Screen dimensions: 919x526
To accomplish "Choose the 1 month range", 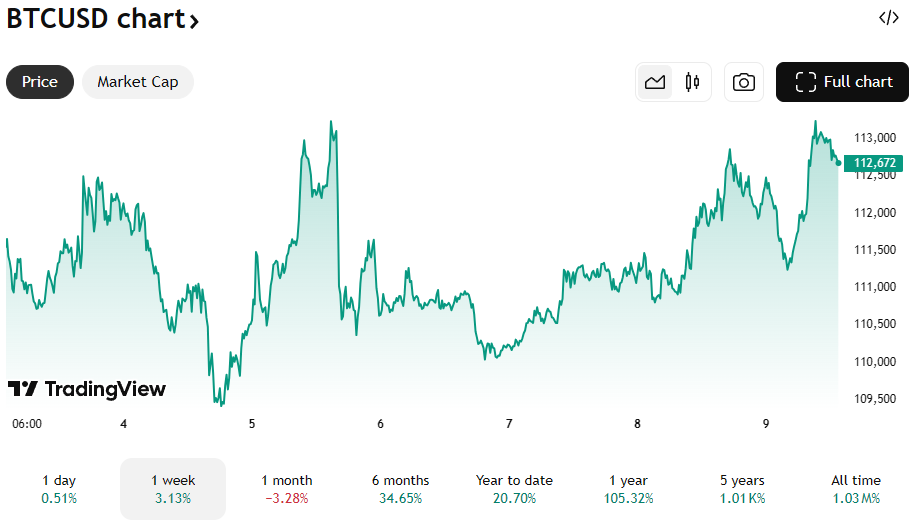I will (287, 489).
